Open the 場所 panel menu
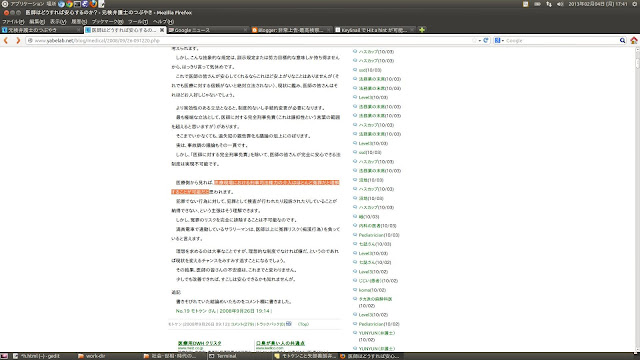Viewport: 640px width, 360px height. 51,4
